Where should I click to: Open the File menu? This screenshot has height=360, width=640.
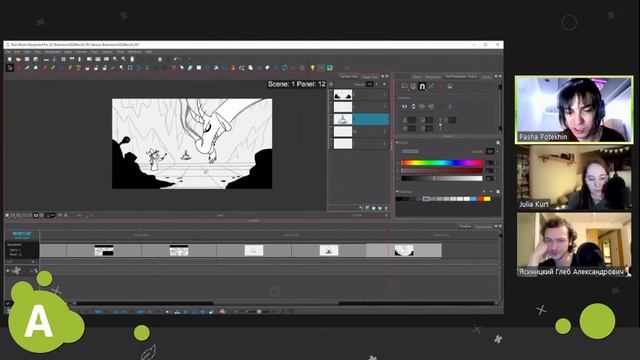click(8, 52)
